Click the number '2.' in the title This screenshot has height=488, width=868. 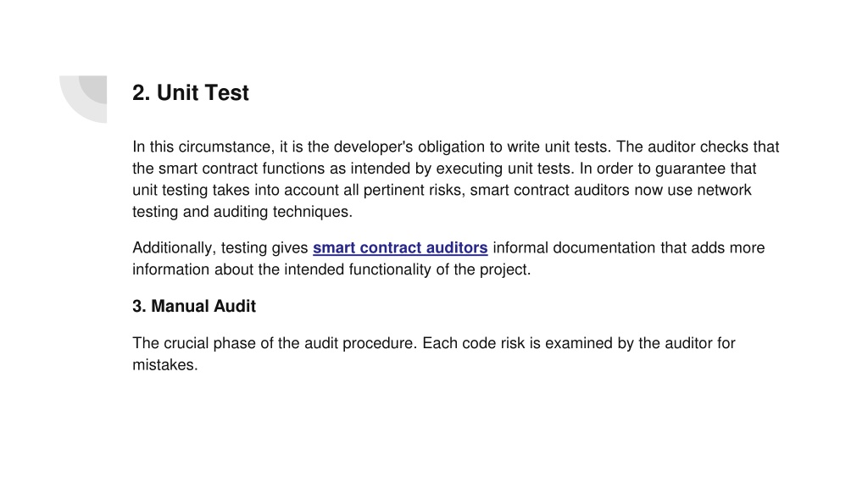142,93
